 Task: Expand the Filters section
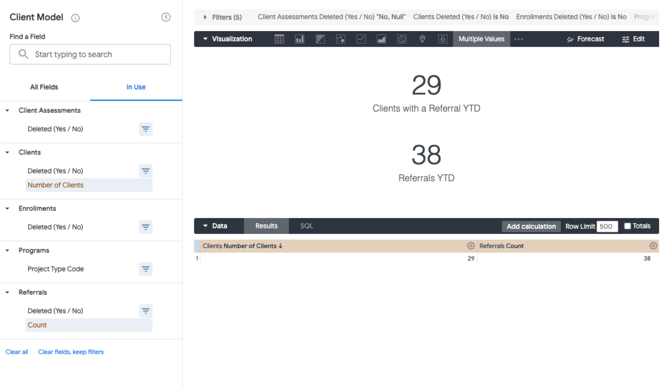205,18
